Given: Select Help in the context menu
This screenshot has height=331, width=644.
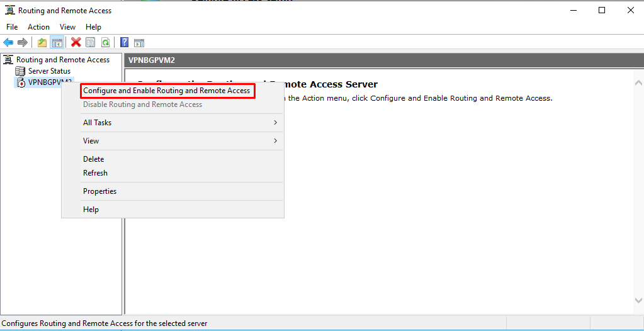Looking at the screenshot, I should point(91,210).
